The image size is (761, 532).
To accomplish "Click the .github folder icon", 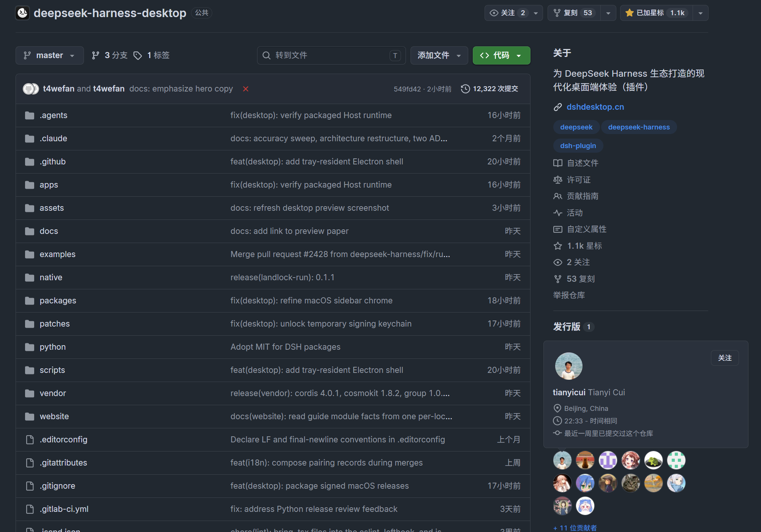I will pyautogui.click(x=30, y=162).
